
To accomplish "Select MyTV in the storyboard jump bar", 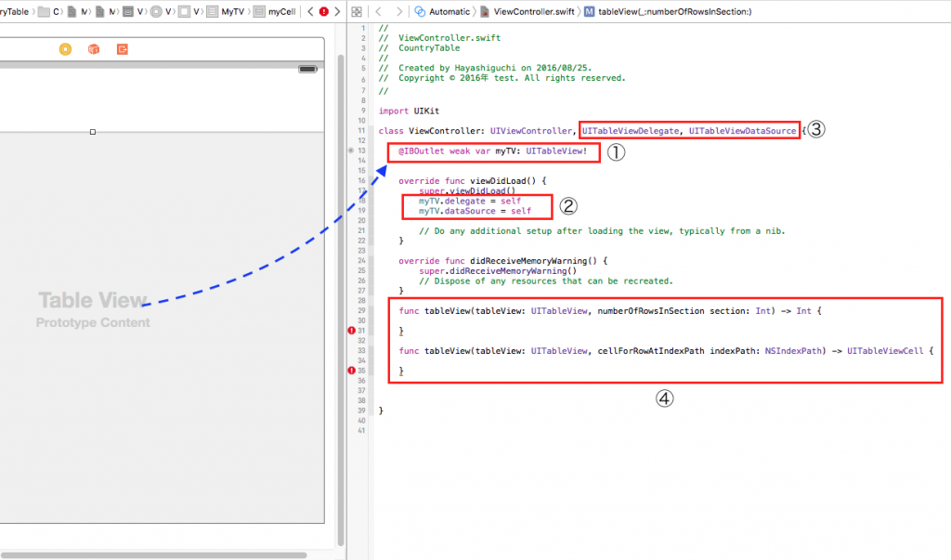I will pos(231,11).
